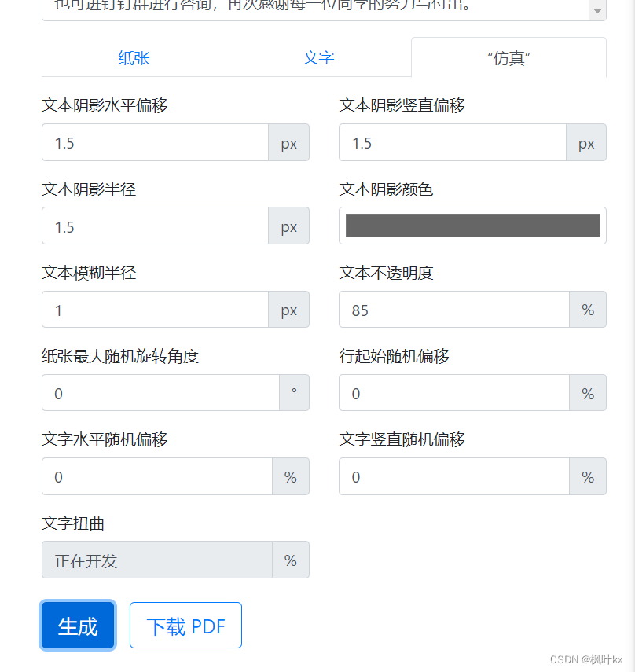Click inside the 文本阴影竖直偏移 input field
Image resolution: width=635 pixels, height=672 pixels.
(x=451, y=142)
